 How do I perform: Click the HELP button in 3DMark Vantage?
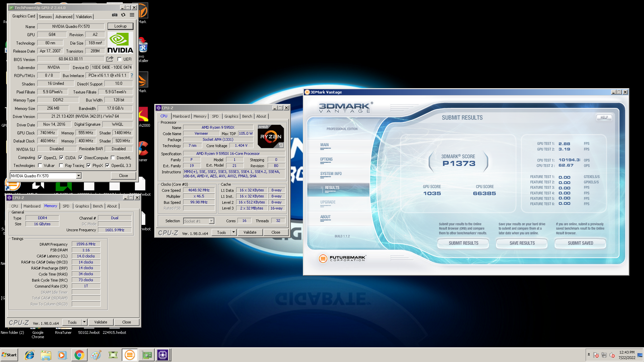click(604, 118)
